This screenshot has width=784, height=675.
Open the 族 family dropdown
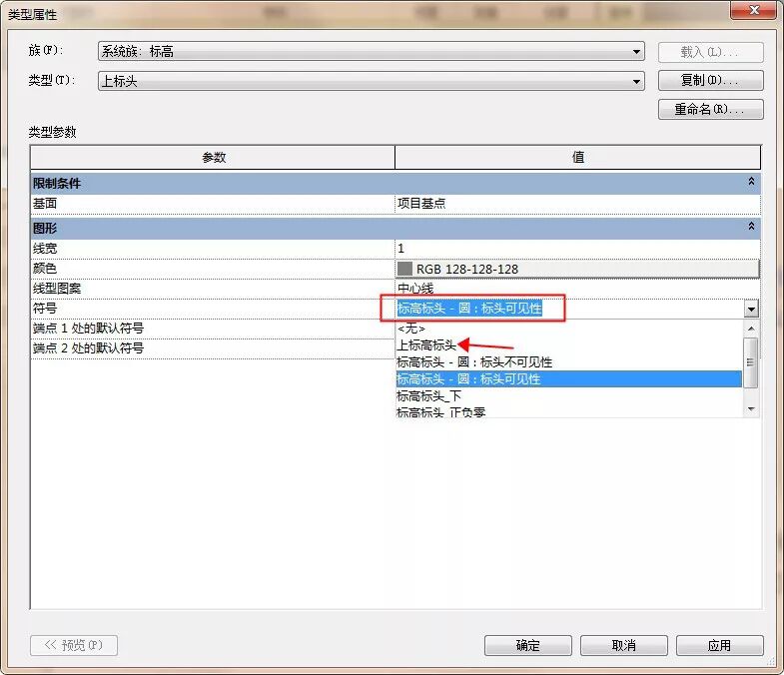(x=371, y=51)
